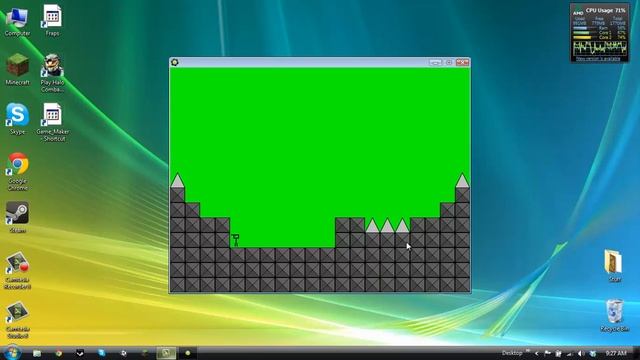The width and height of the screenshot is (640, 360).
Task: Open the Fraps desktop shortcut
Action: click(x=52, y=21)
